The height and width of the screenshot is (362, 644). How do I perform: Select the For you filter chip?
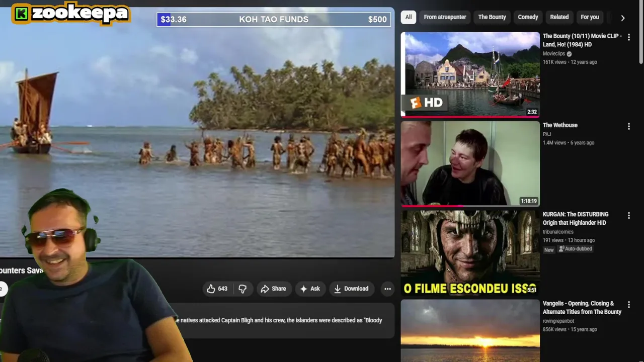tap(590, 17)
